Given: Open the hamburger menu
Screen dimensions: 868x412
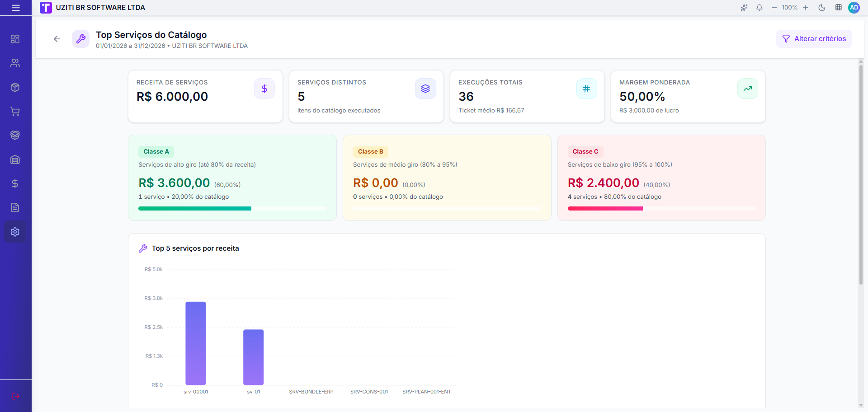Looking at the screenshot, I should (x=16, y=8).
